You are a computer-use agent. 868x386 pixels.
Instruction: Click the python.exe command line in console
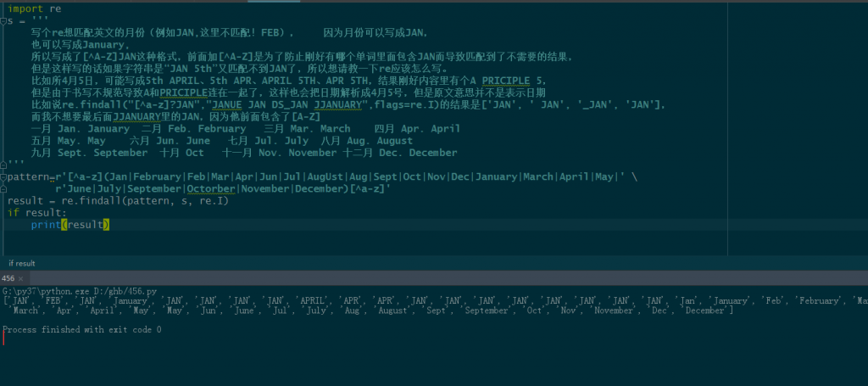point(80,291)
